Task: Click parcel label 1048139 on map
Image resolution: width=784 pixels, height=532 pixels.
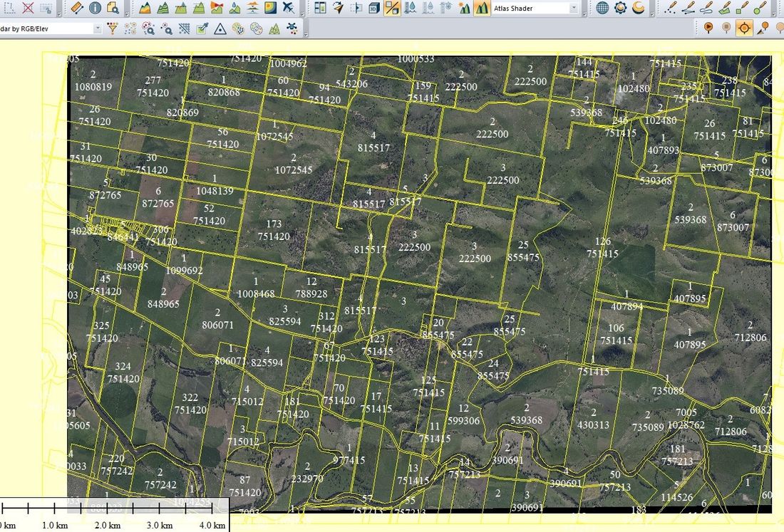Action: (215, 190)
